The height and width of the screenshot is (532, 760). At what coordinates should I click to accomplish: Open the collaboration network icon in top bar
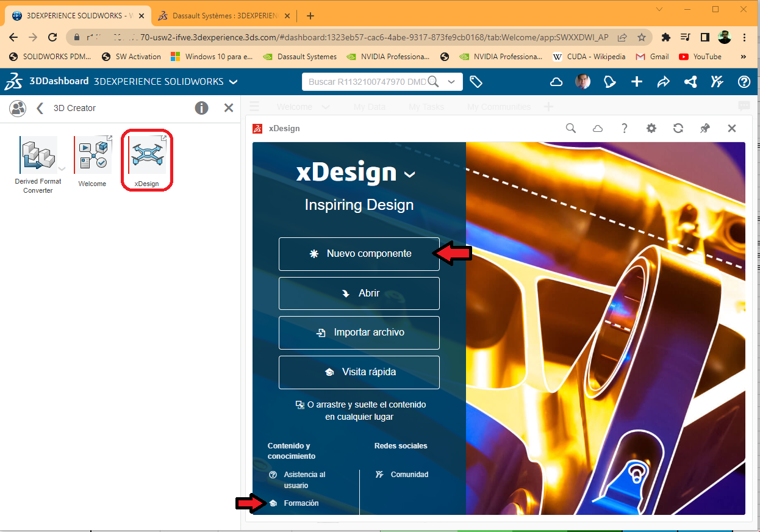(x=690, y=82)
